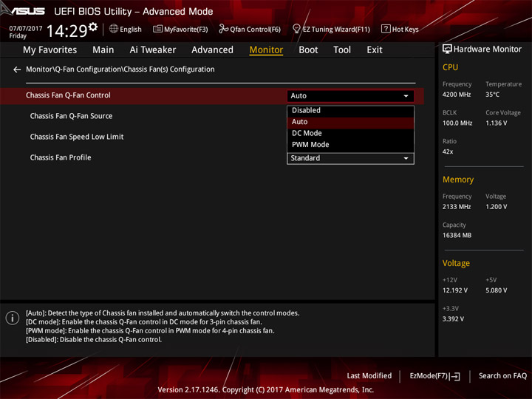
Task: Click the Version 2.17.1246 copyright text
Action: click(x=266, y=389)
